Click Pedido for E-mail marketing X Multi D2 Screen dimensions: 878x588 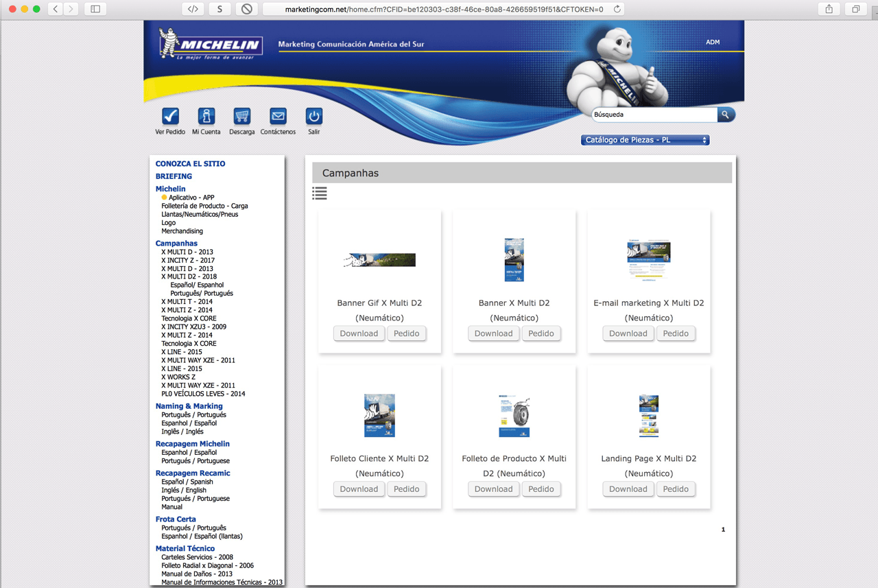[x=675, y=333]
